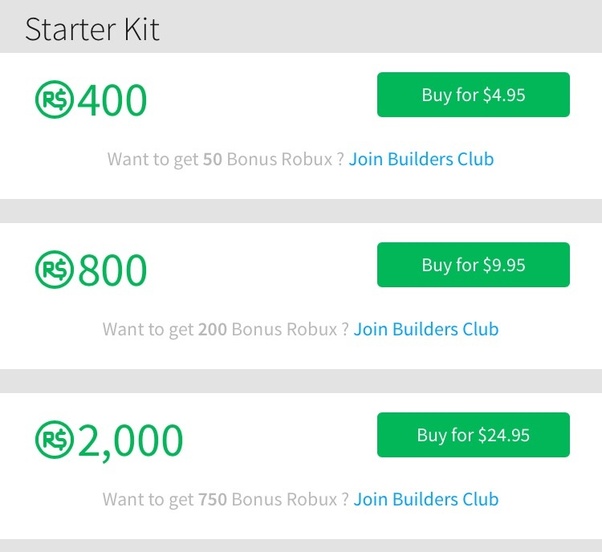Select the 2,000 Robux amount text
This screenshot has width=602, height=552.
pyautogui.click(x=130, y=441)
